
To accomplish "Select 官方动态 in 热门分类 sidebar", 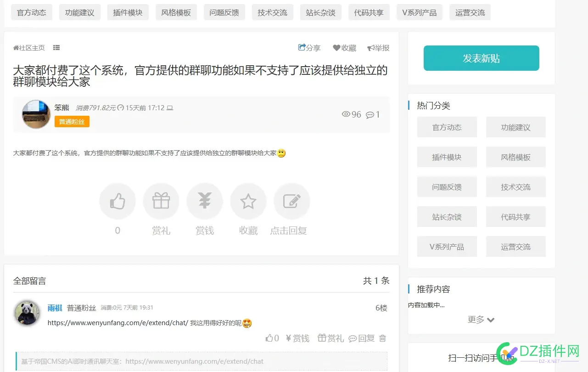I will pyautogui.click(x=447, y=127).
